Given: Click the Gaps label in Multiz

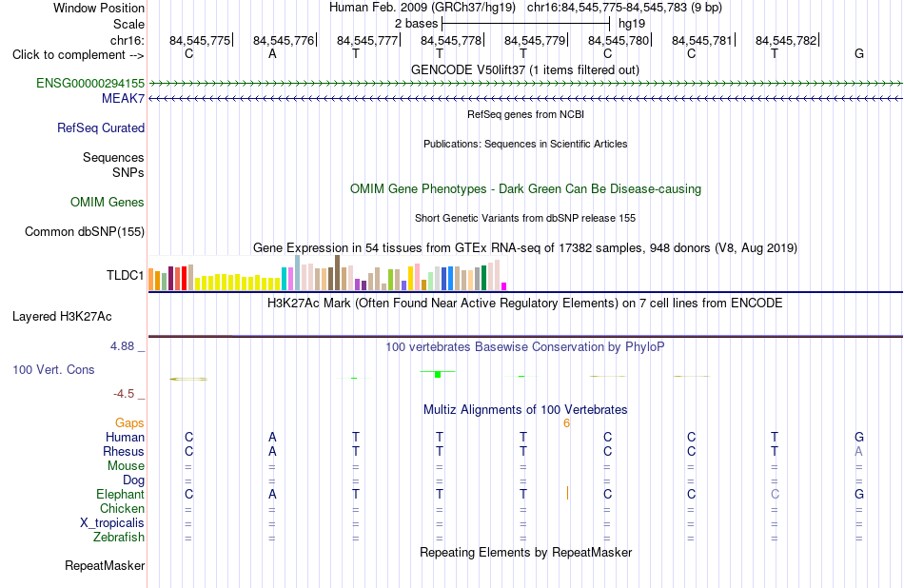Looking at the screenshot, I should pyautogui.click(x=129, y=423).
